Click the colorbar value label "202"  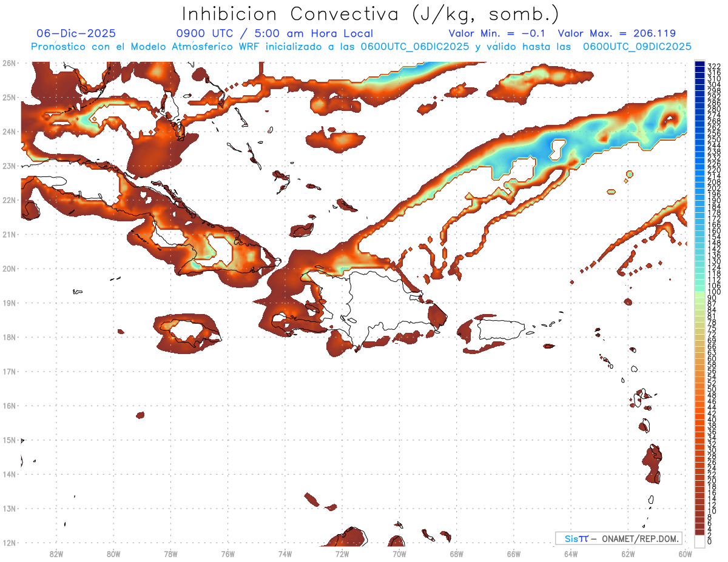(714, 188)
